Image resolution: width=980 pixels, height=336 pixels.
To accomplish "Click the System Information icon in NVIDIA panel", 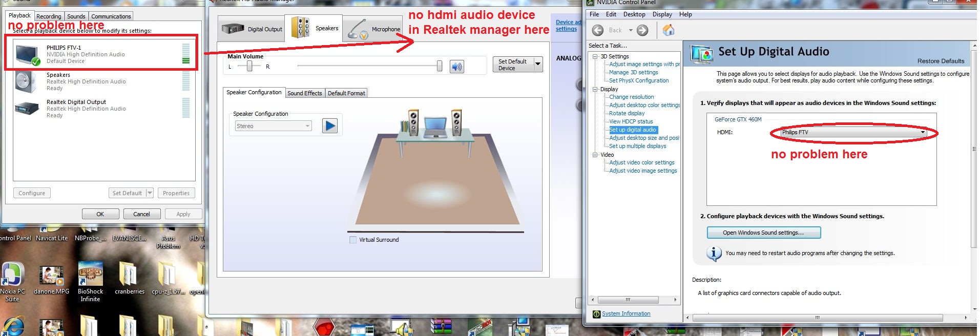I will (596, 314).
